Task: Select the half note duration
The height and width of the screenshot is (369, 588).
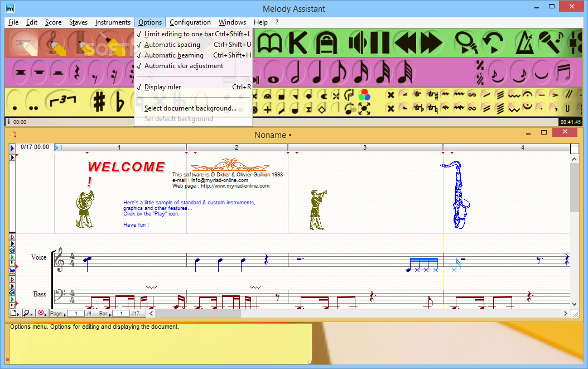Action: point(296,73)
